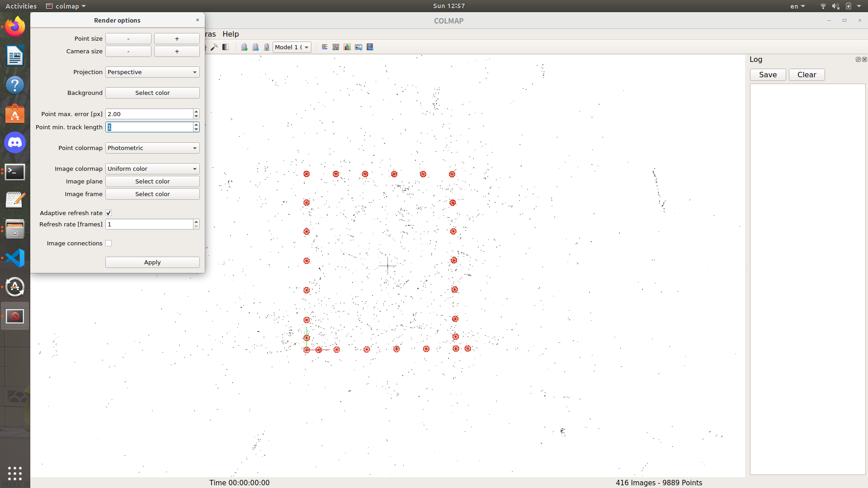Enable image connections
Screen dimensions: 868x488
point(108,243)
